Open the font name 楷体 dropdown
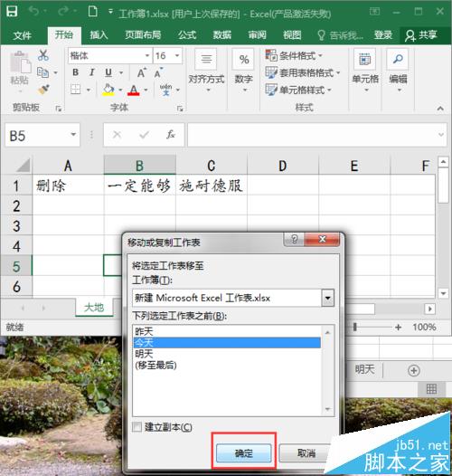Image resolution: width=452 pixels, height=476 pixels. point(147,55)
